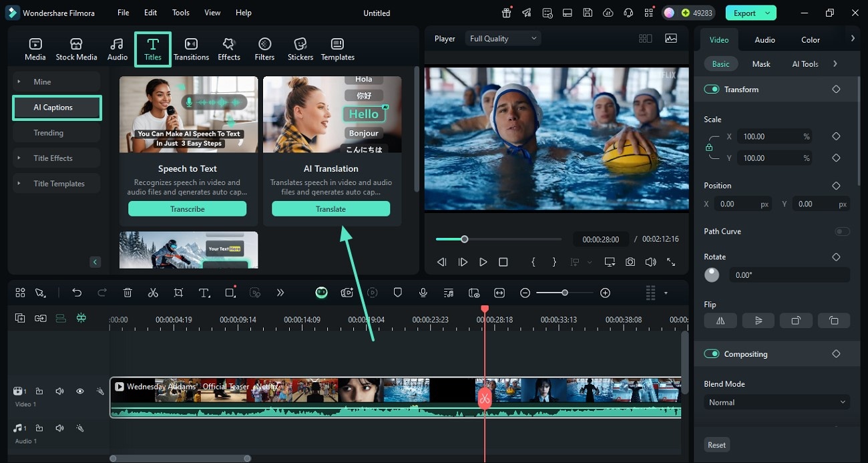Screen dimensions: 868x463
Task: Open the File menu
Action: point(124,13)
